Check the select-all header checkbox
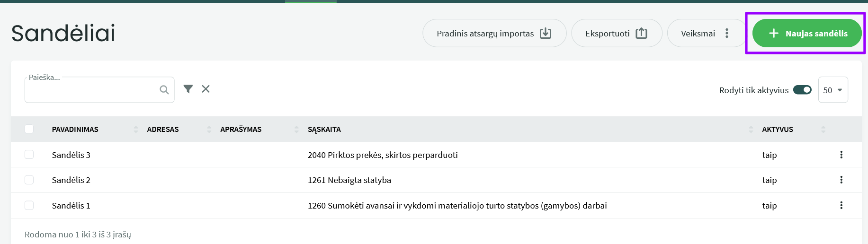The height and width of the screenshot is (244, 868). click(x=29, y=129)
